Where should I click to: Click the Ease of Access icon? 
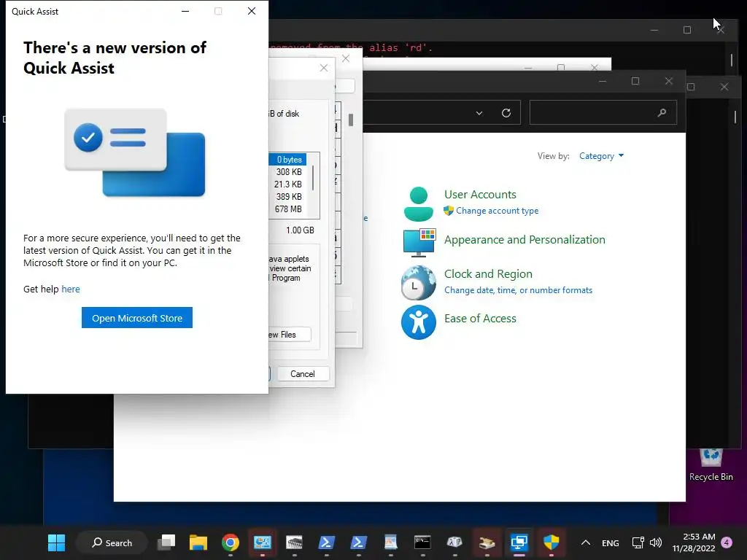(x=418, y=322)
